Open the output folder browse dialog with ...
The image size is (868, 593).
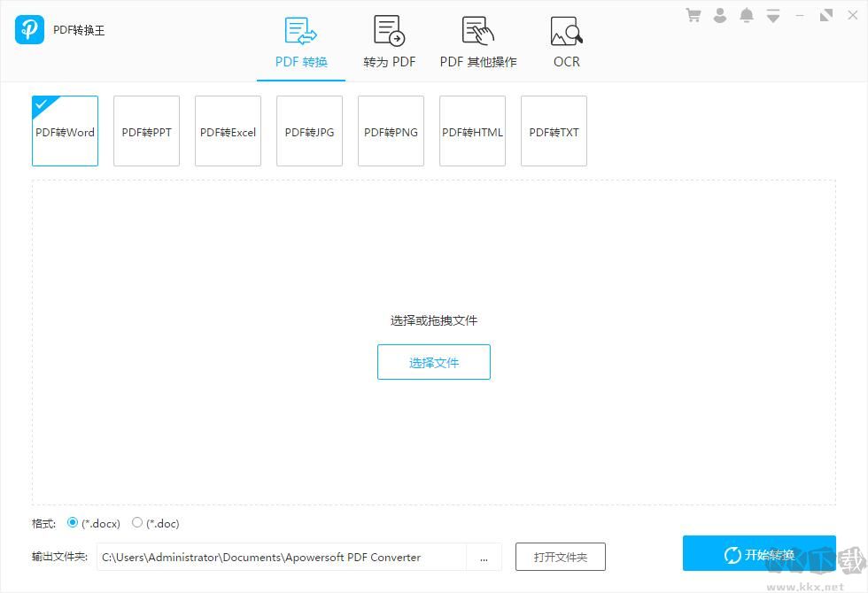(x=484, y=557)
